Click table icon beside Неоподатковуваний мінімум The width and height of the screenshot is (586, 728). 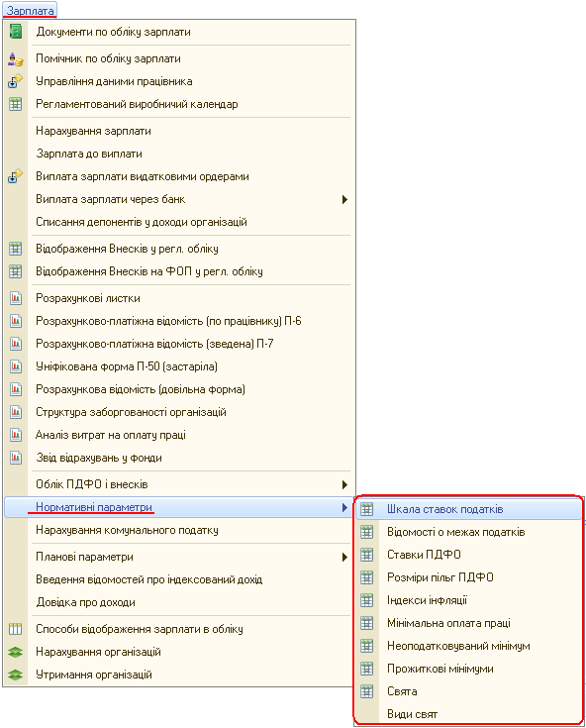click(367, 646)
